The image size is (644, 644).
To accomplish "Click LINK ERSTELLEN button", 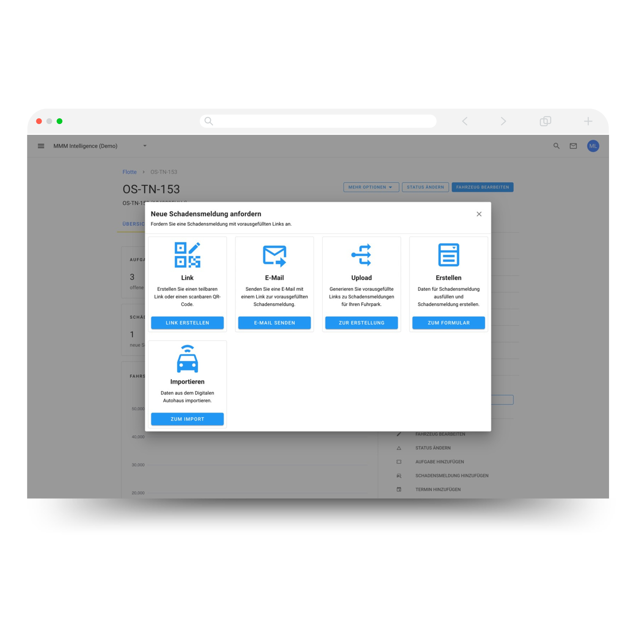I will (x=186, y=322).
